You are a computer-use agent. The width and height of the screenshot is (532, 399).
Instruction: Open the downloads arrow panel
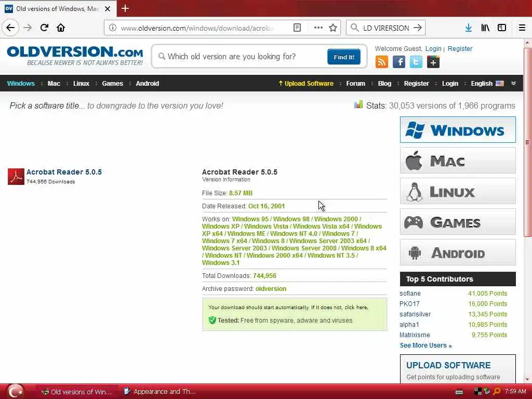point(469,28)
